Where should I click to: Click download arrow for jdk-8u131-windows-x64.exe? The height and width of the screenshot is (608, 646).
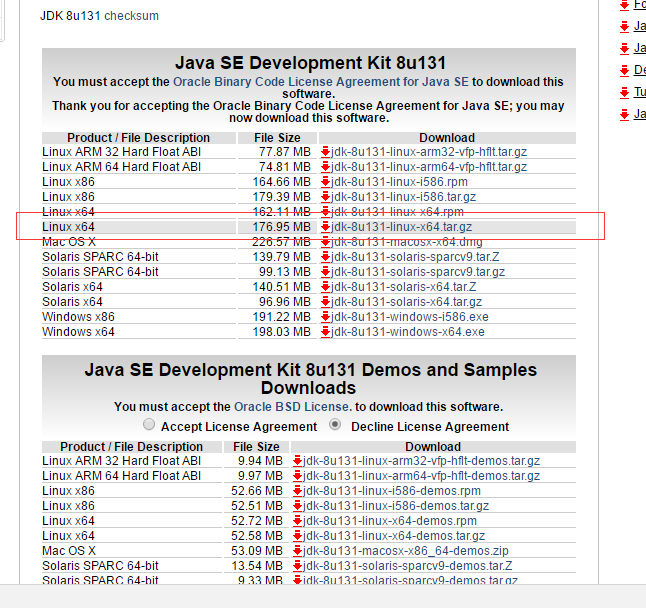[x=325, y=332]
